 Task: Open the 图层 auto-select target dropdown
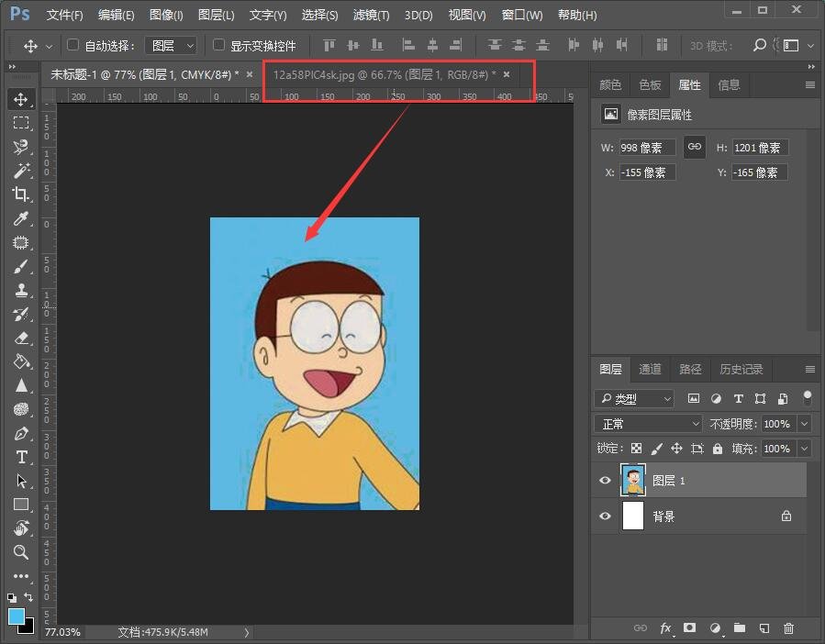pos(172,45)
